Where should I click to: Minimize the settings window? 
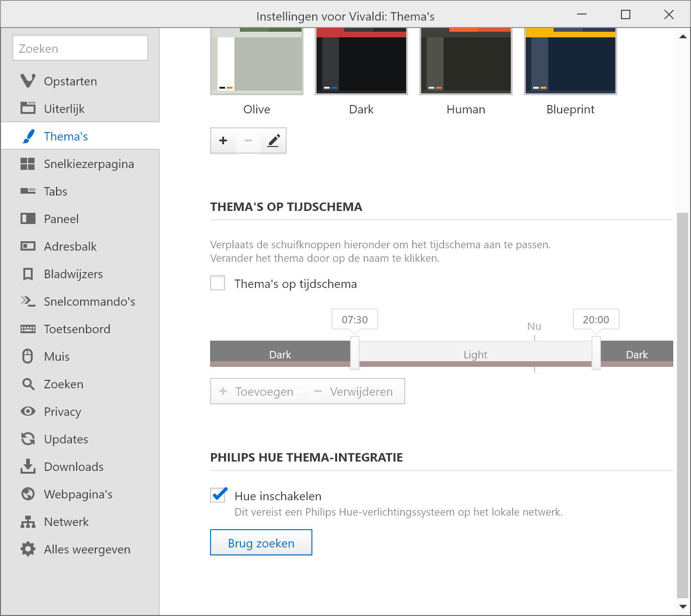tap(582, 15)
